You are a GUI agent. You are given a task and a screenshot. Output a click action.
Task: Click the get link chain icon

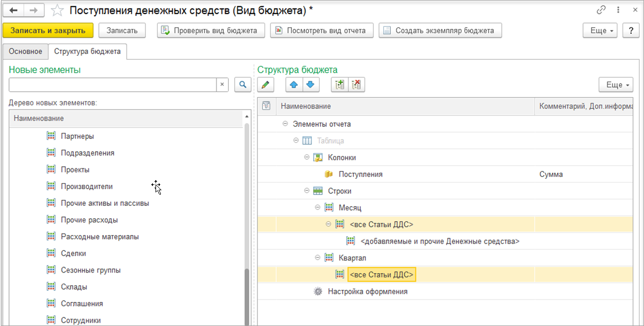[601, 11]
